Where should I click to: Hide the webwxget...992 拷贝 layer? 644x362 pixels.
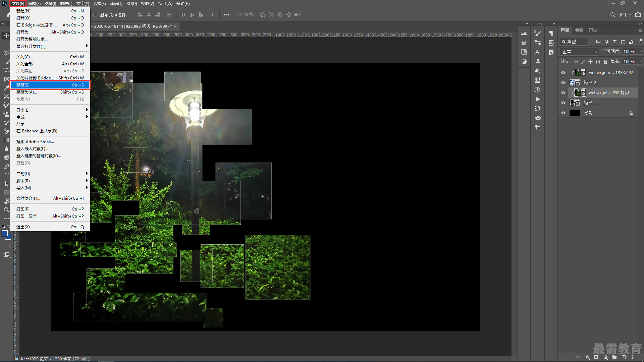click(563, 93)
